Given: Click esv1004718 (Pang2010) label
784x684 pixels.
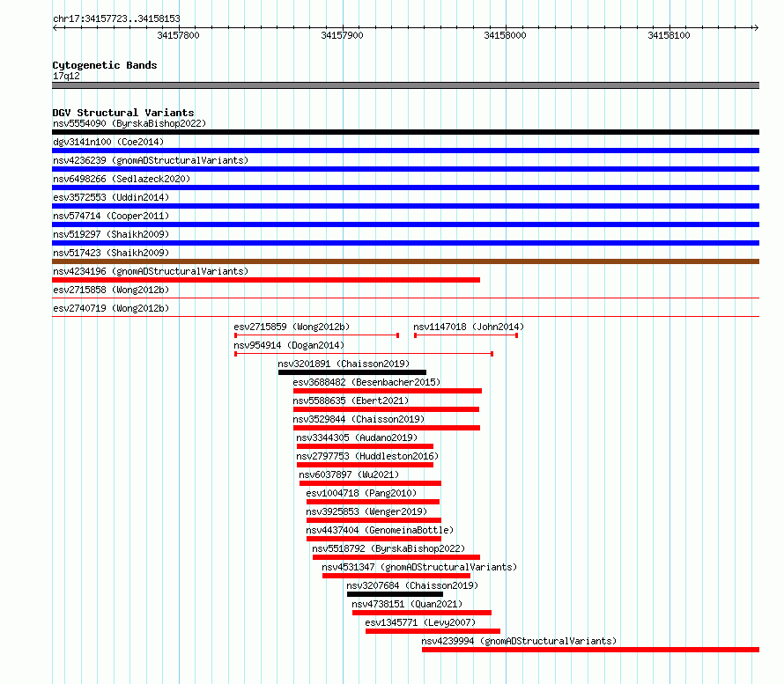Looking at the screenshot, I should [x=361, y=493].
